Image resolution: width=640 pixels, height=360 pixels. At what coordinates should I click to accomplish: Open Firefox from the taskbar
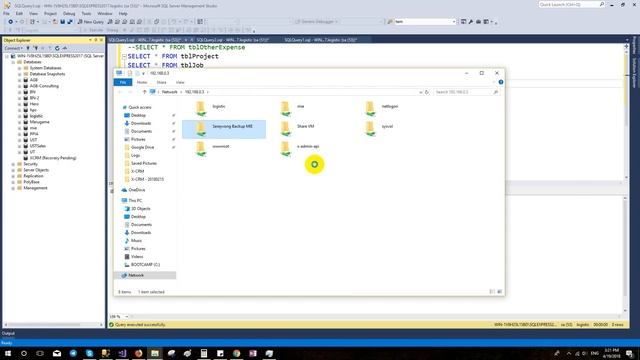(x=138, y=353)
